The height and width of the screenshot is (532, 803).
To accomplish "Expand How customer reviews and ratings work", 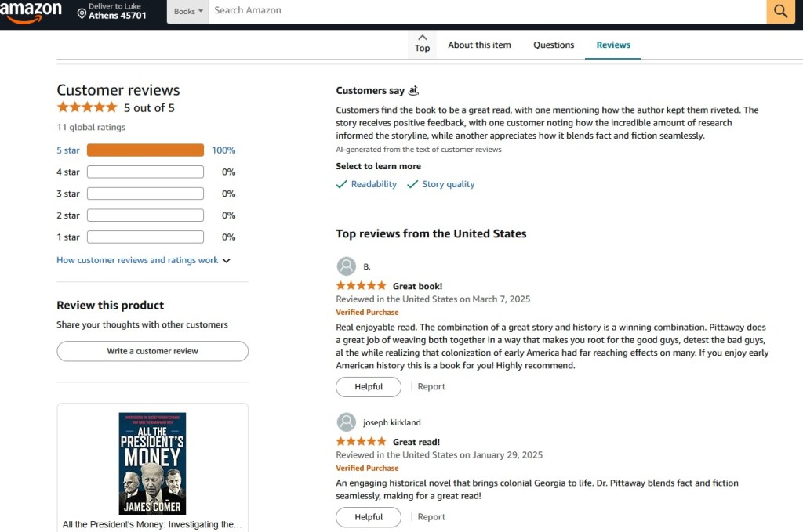I will (144, 260).
